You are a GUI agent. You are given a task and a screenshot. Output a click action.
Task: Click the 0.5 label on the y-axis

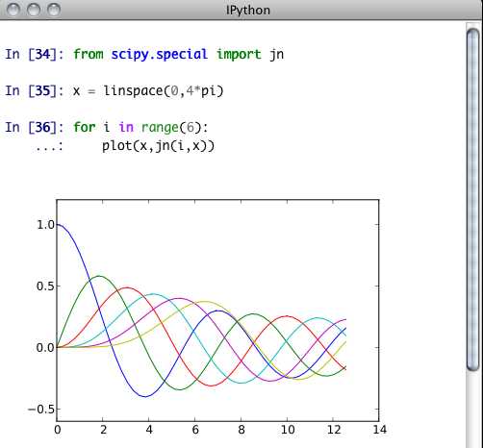(x=45, y=286)
